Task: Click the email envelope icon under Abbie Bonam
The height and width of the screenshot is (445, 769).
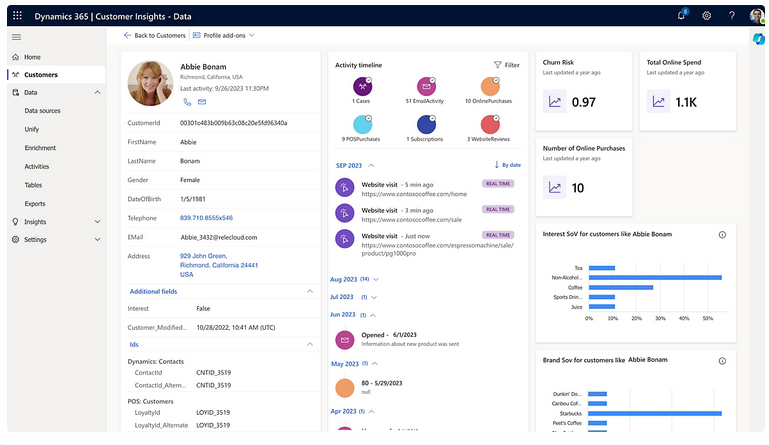Action: pos(201,102)
